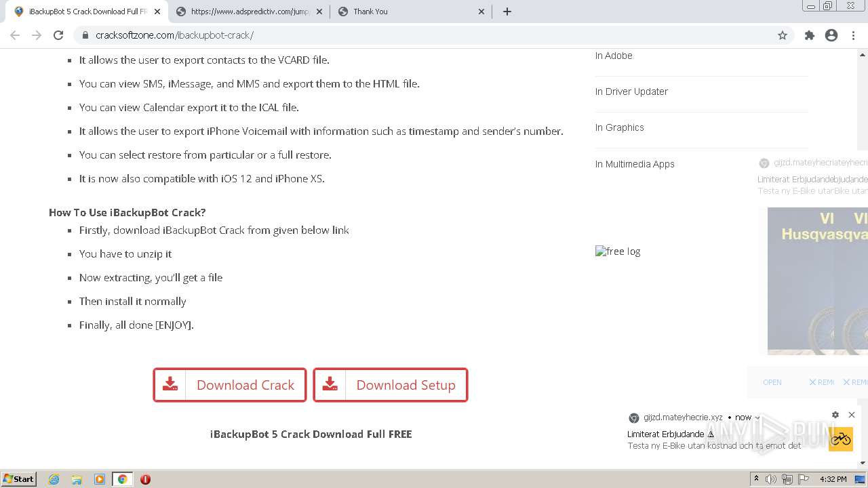
Task: Switch to iBackupBot 5 Crack tab
Action: point(87,12)
